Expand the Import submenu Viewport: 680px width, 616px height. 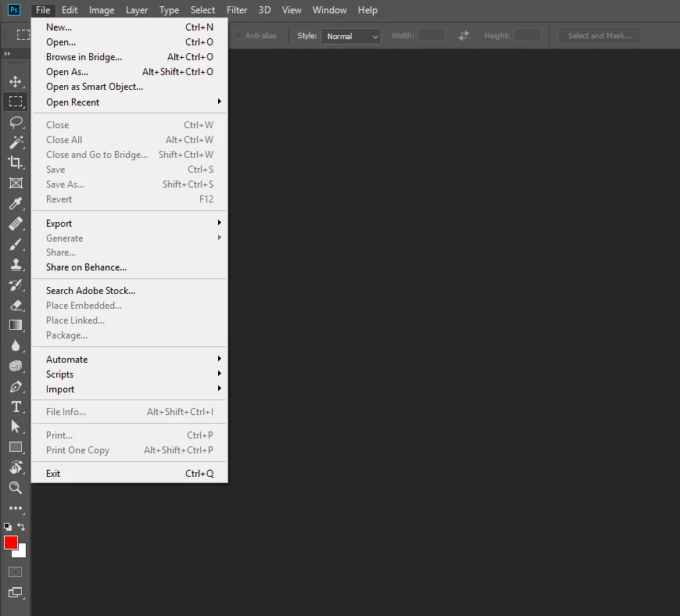pos(130,389)
